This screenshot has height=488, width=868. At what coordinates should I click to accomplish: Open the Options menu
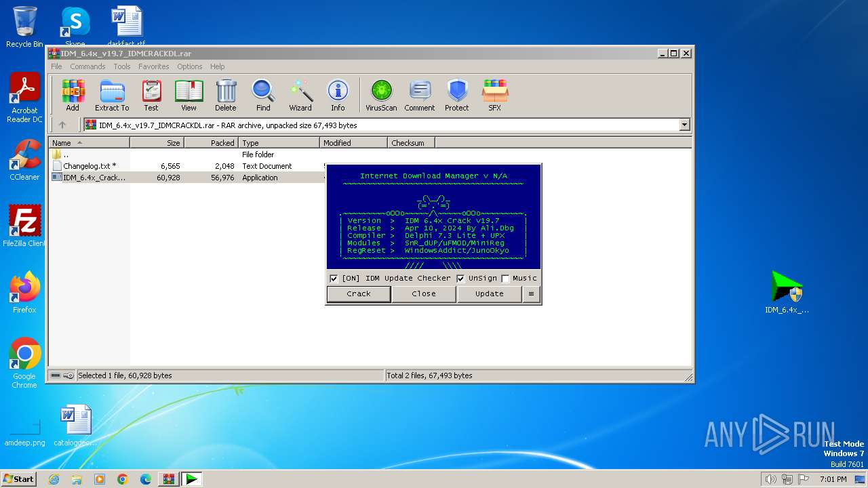click(190, 66)
